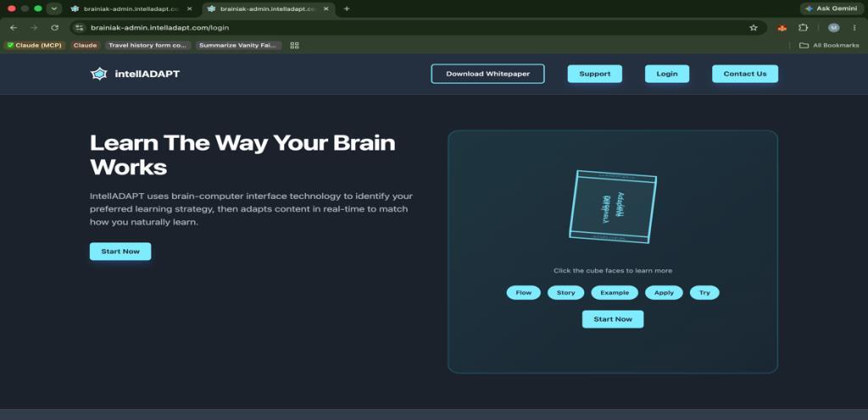Go back with the browser back arrow
The width and height of the screenshot is (868, 420).
click(x=14, y=28)
